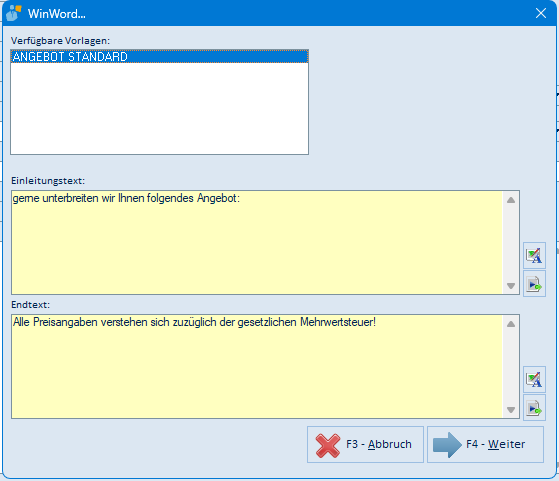Open the text editor icon beside Einleitungstext
This screenshot has height=481, width=559.
click(x=534, y=255)
